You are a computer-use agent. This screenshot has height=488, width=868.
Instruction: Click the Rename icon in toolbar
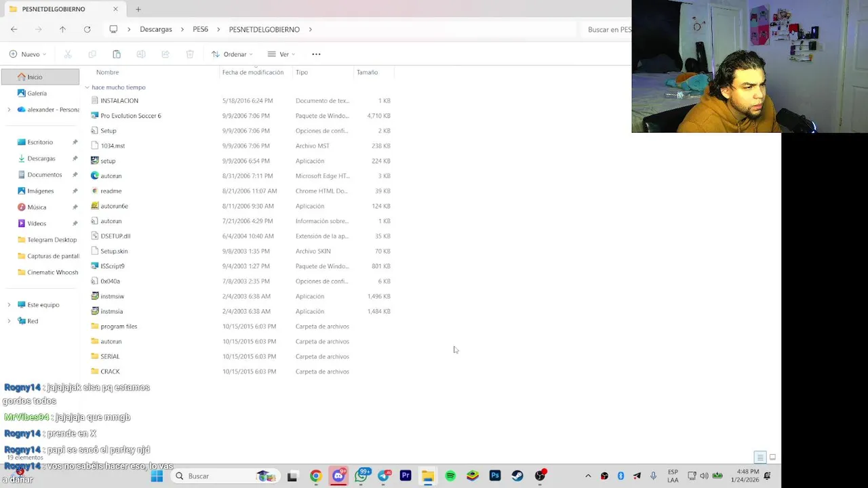click(x=141, y=54)
